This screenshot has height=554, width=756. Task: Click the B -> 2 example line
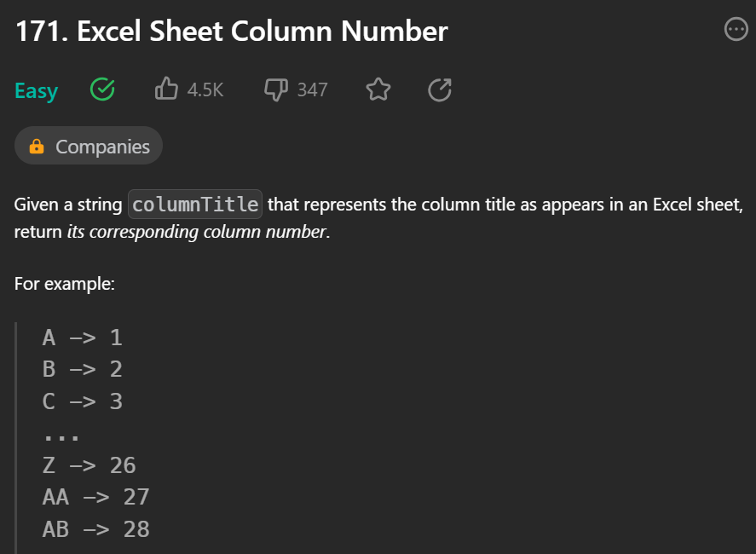tap(82, 369)
